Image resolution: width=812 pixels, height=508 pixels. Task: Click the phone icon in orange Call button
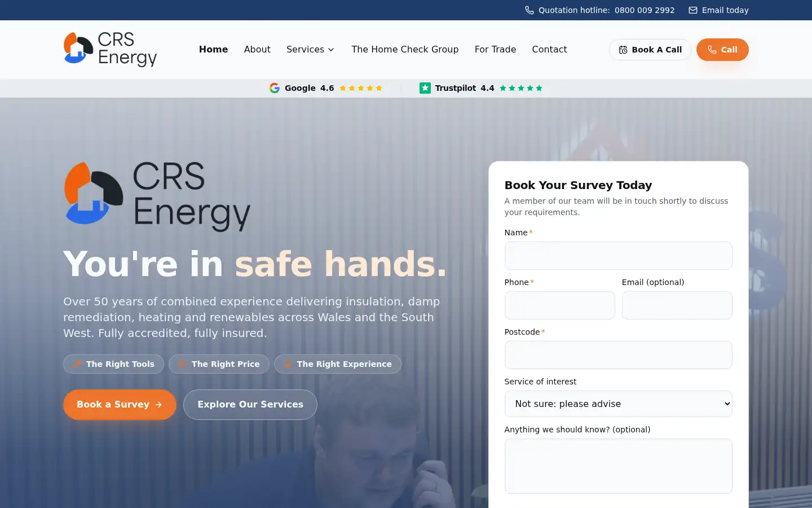pyautogui.click(x=712, y=50)
